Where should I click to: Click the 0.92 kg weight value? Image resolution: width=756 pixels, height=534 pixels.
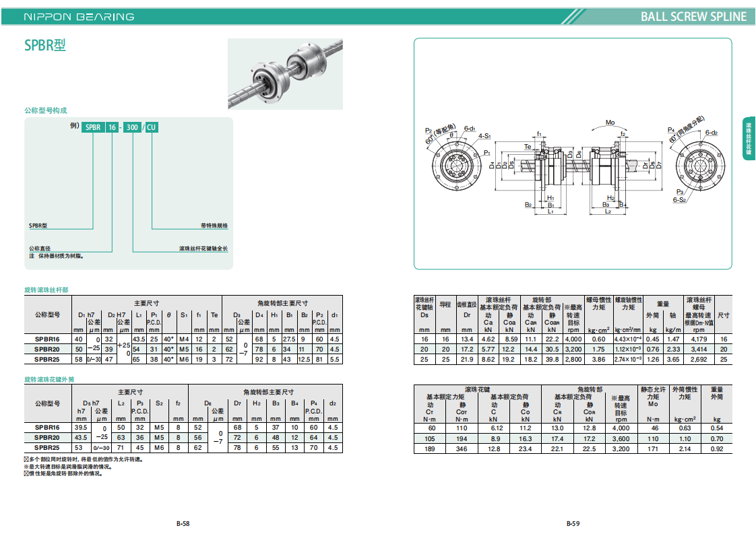[717, 448]
